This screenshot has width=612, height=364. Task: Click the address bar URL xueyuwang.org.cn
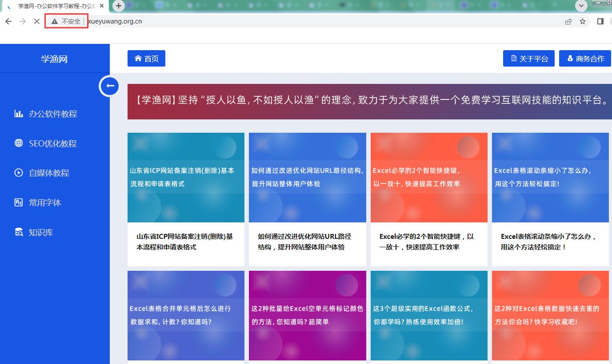coord(115,21)
